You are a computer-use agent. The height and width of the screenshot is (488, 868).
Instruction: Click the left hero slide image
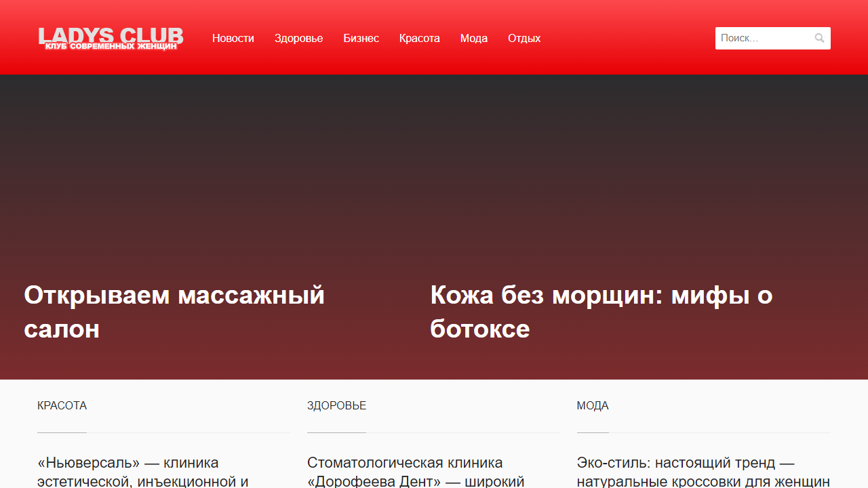point(203,203)
